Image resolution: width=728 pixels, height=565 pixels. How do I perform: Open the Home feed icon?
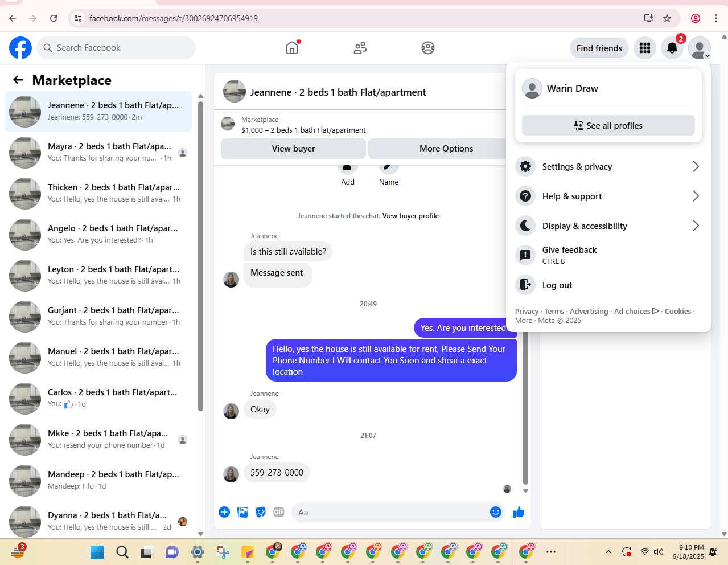point(292,48)
